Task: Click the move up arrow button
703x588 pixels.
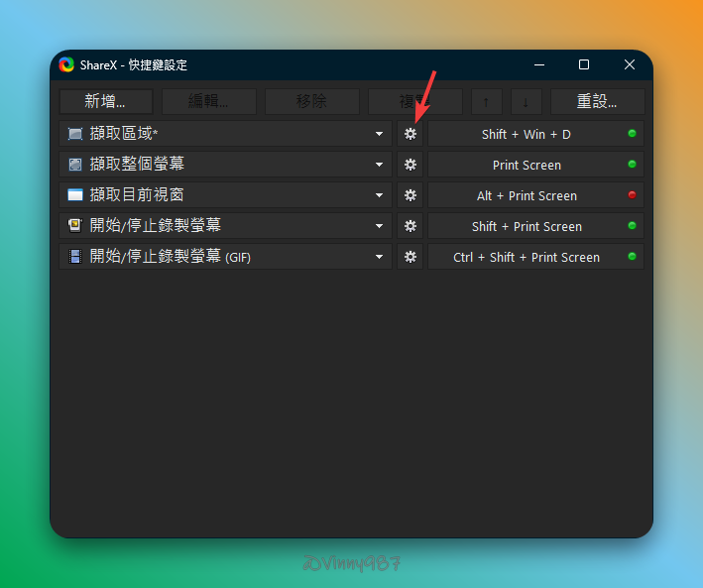Action: click(486, 102)
